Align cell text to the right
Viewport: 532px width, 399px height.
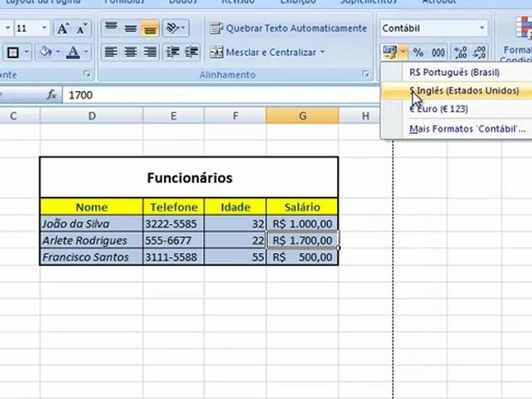click(x=150, y=52)
